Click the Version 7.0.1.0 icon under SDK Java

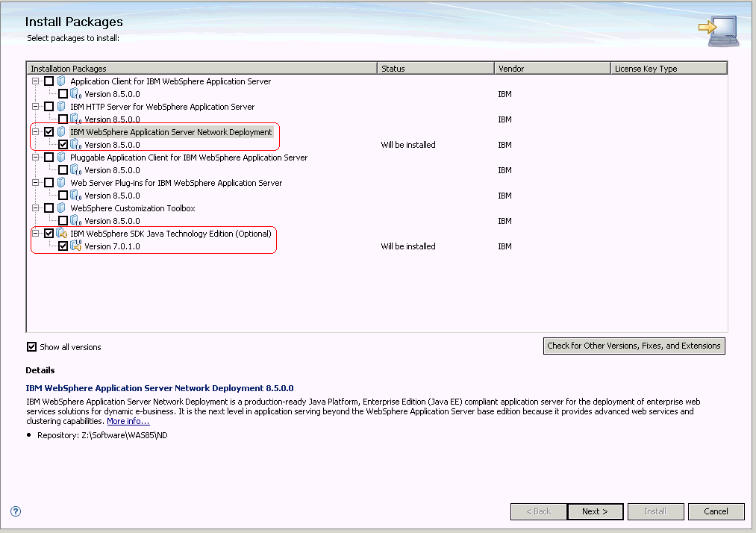pyautogui.click(x=75, y=246)
